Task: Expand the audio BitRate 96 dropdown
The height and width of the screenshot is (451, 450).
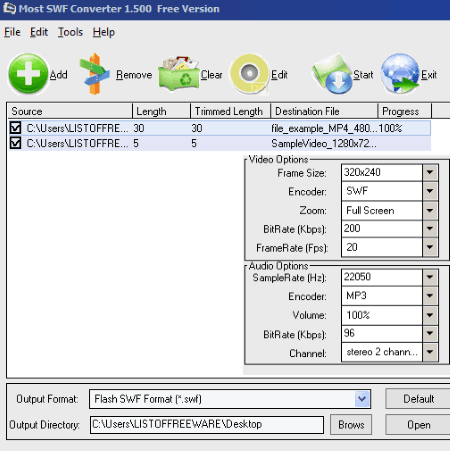Action: point(430,333)
